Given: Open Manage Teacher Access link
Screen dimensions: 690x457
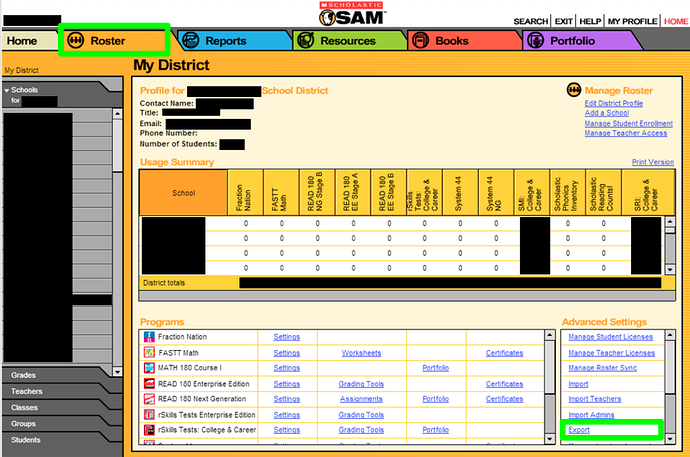Looking at the screenshot, I should (626, 133).
